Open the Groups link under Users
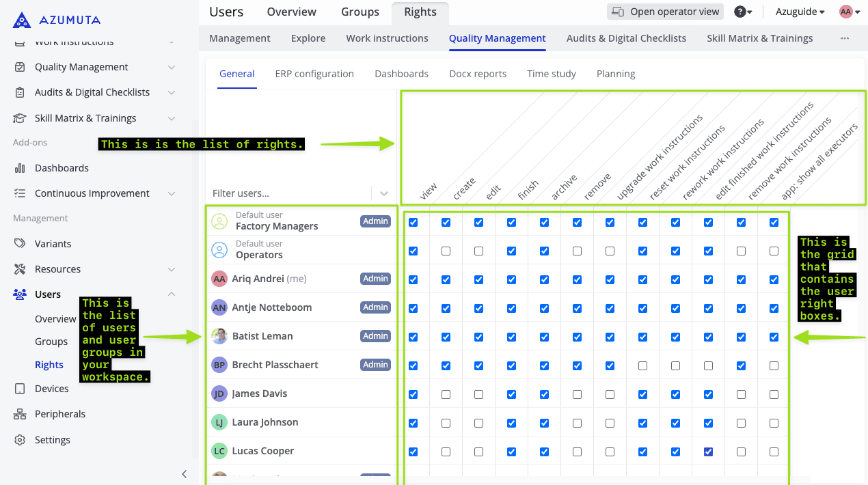The height and width of the screenshot is (485, 868). (x=51, y=342)
